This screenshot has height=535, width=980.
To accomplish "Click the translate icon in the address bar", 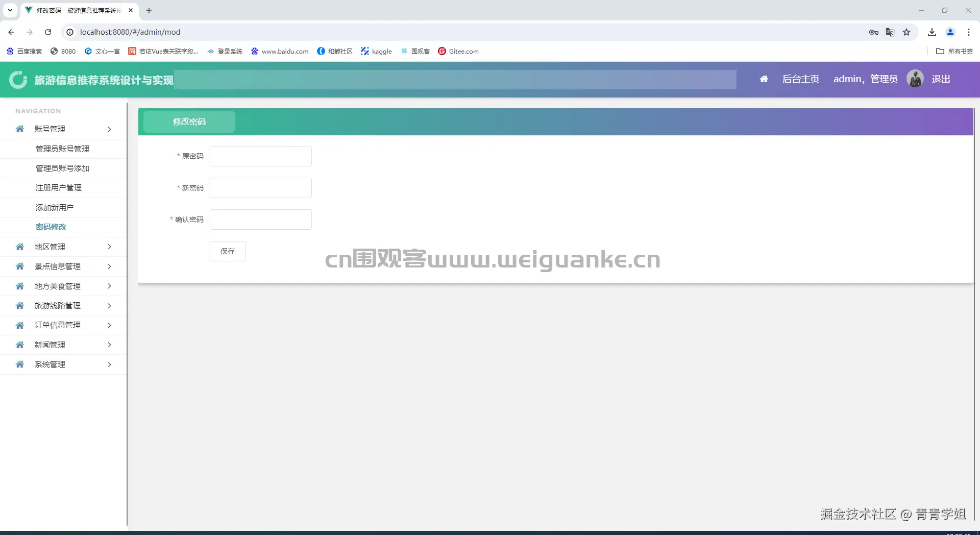I will coord(890,32).
